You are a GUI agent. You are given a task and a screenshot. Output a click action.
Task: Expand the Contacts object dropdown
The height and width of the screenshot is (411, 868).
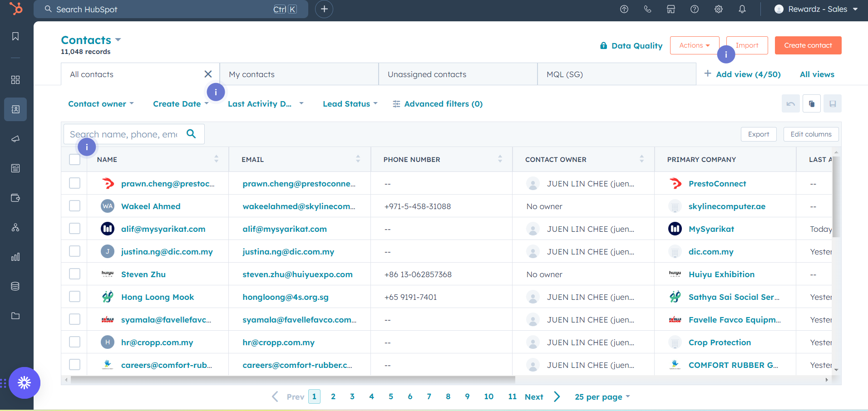91,40
